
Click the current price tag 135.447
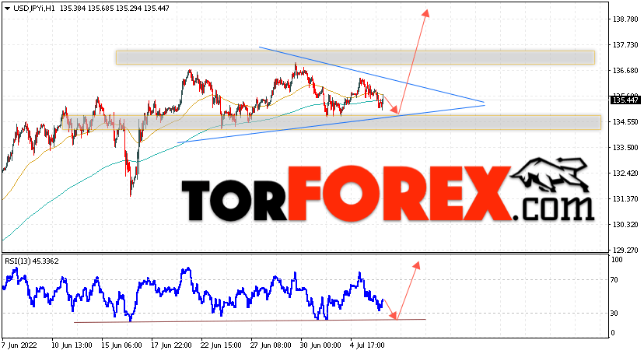click(625, 100)
